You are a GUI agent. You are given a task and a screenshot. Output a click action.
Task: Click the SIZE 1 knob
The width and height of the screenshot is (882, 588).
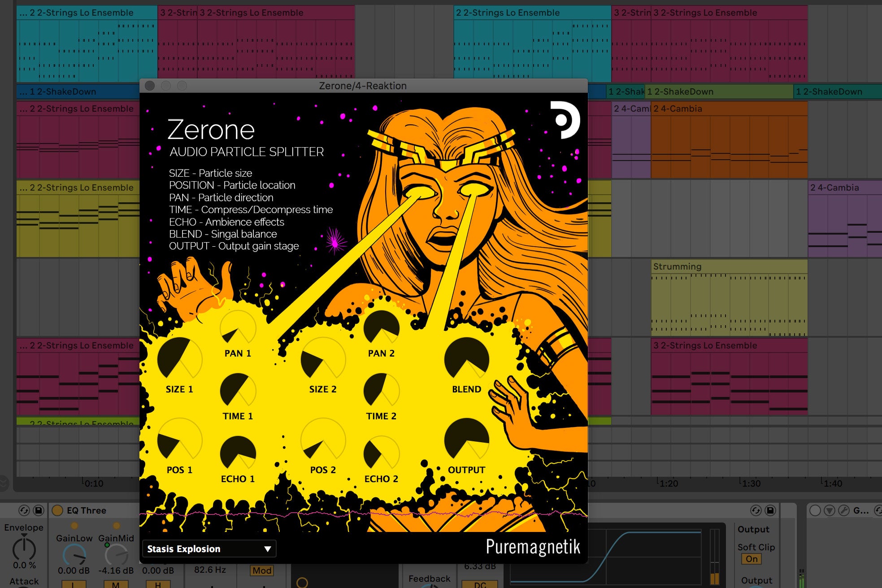click(x=179, y=360)
